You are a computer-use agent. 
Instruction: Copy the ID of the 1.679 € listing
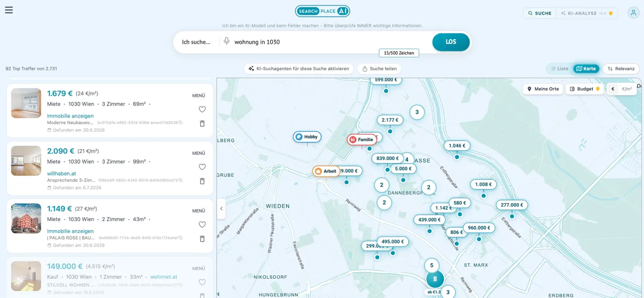tap(181, 123)
